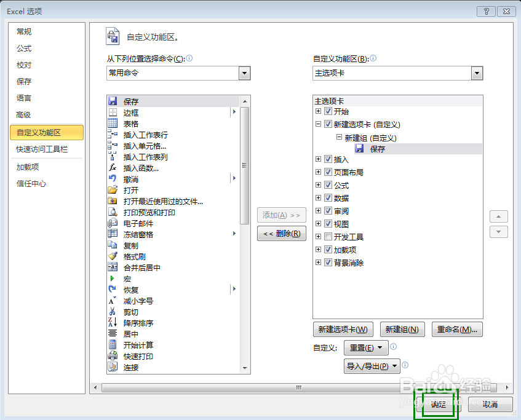Click the 插入工作表列 insert column icon
Image resolution: width=521 pixels, height=420 pixels.
(x=113, y=157)
